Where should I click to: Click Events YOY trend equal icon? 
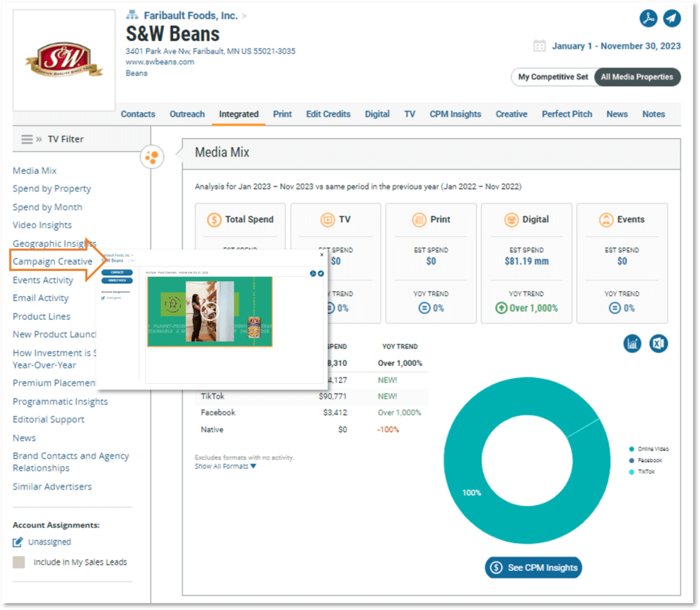[615, 308]
